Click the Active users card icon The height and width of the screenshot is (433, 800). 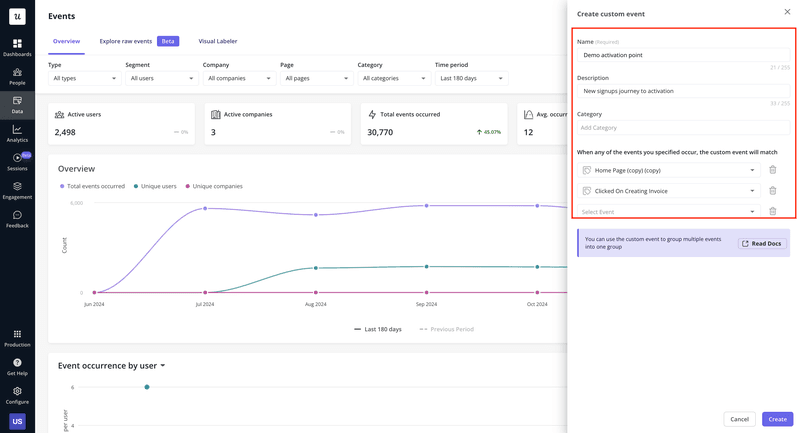(x=59, y=115)
